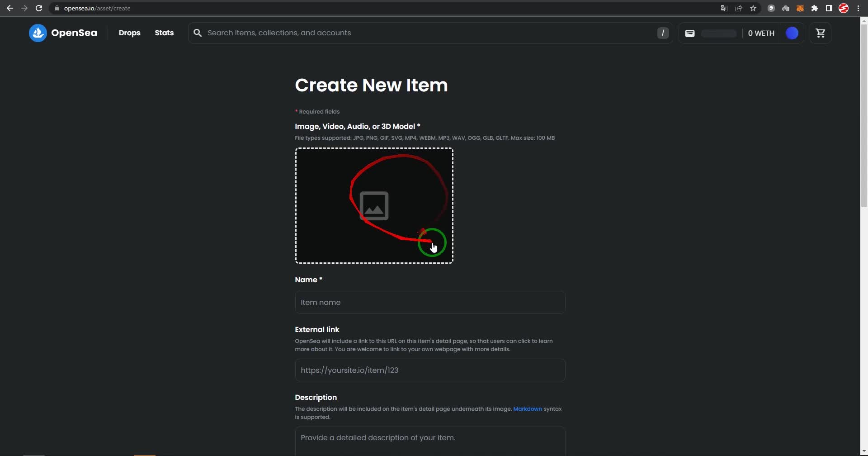Open the Markdown syntax link

coord(527,409)
